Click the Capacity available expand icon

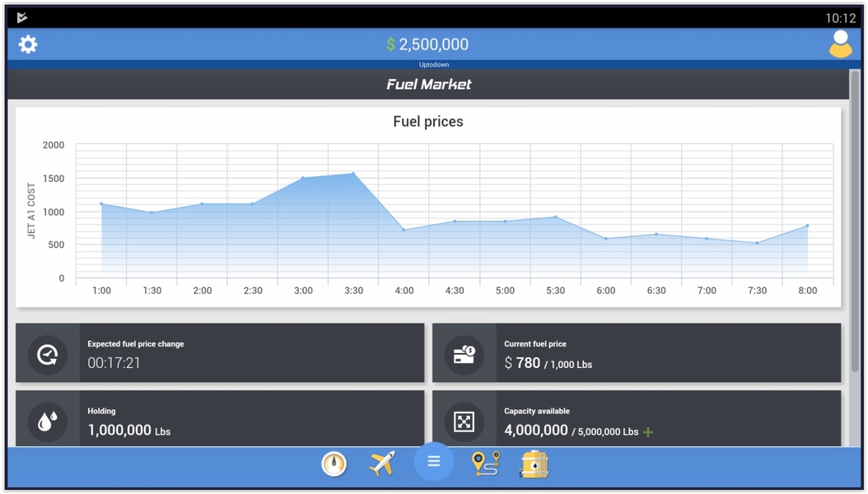pyautogui.click(x=464, y=422)
